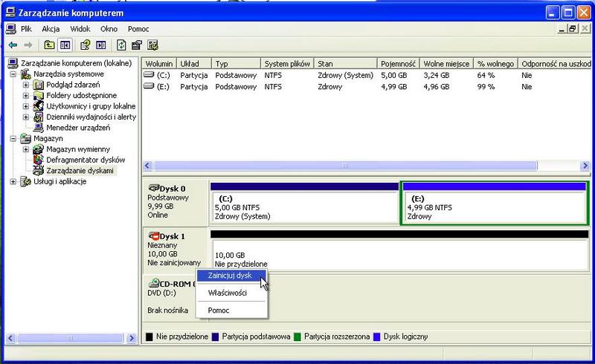Toggle the Show/Hide Console Tree icon

pyautogui.click(x=65, y=45)
